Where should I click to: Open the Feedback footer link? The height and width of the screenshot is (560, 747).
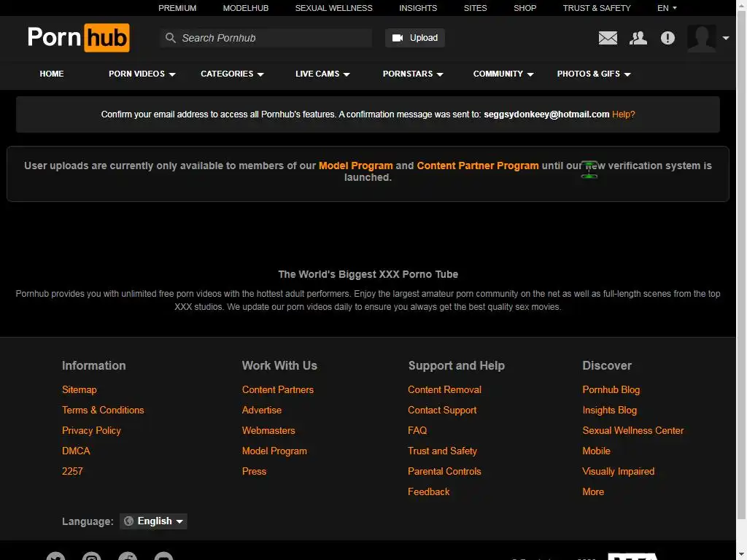pyautogui.click(x=428, y=492)
